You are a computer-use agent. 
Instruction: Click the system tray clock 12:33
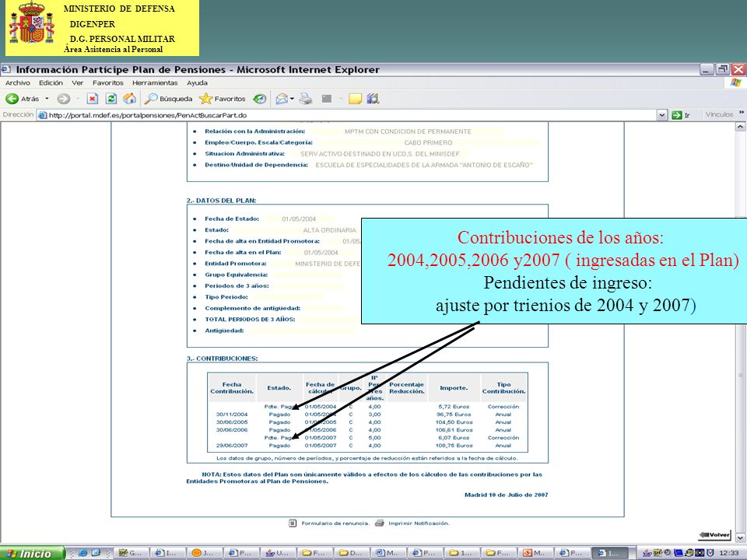click(729, 553)
